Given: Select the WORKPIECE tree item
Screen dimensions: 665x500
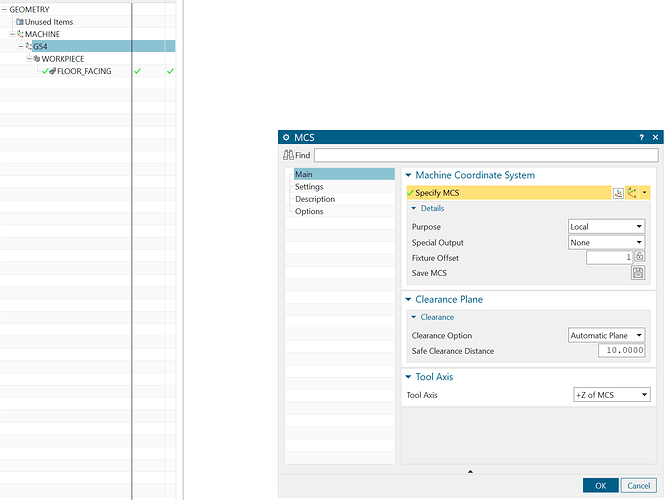Looking at the screenshot, I should click(x=63, y=59).
